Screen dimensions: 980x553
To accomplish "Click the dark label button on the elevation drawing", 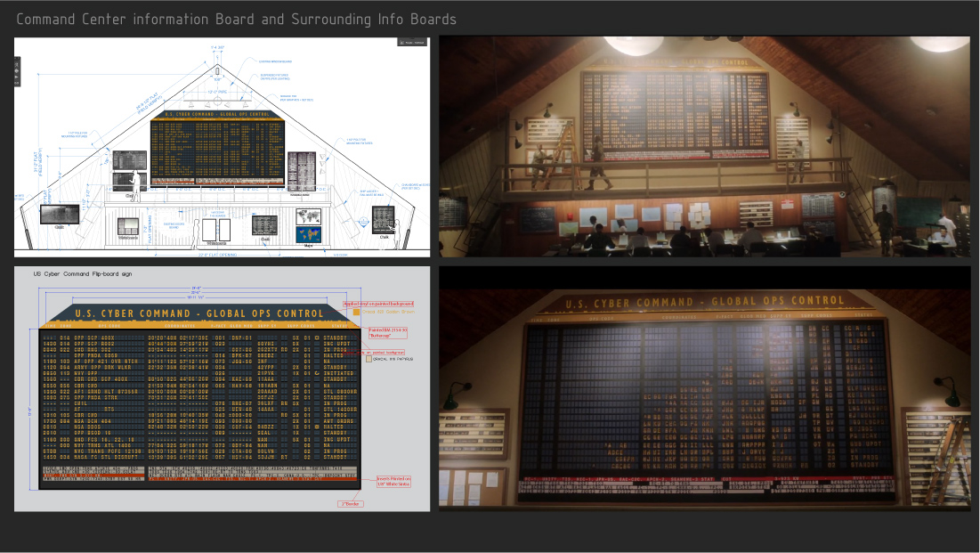I will 412,43.
